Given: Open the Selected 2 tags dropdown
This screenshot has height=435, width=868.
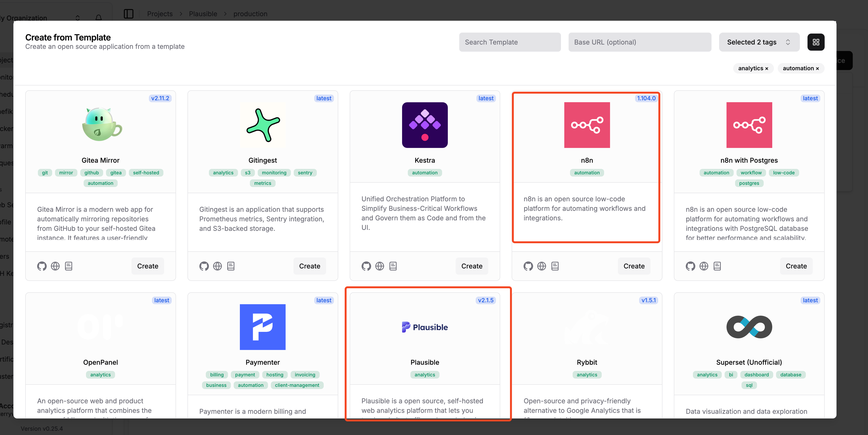Looking at the screenshot, I should [759, 42].
